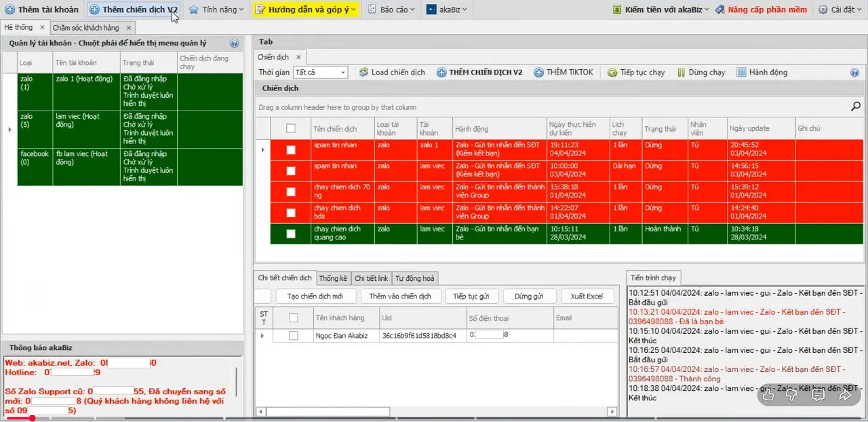Viewport: 868px width, 422px height.
Task: Click the Hành động toolbar icon
Action: (x=741, y=73)
